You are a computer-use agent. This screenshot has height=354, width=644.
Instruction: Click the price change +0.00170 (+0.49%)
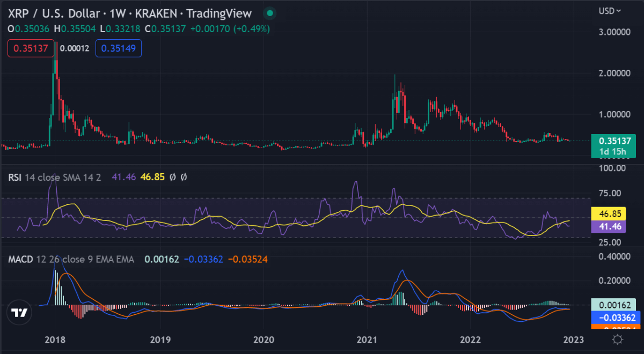click(229, 29)
